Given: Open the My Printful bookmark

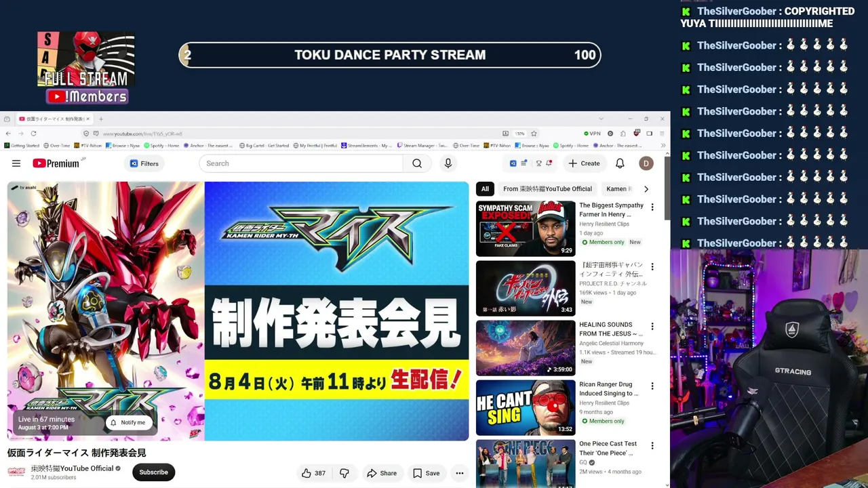Looking at the screenshot, I should pyautogui.click(x=315, y=146).
